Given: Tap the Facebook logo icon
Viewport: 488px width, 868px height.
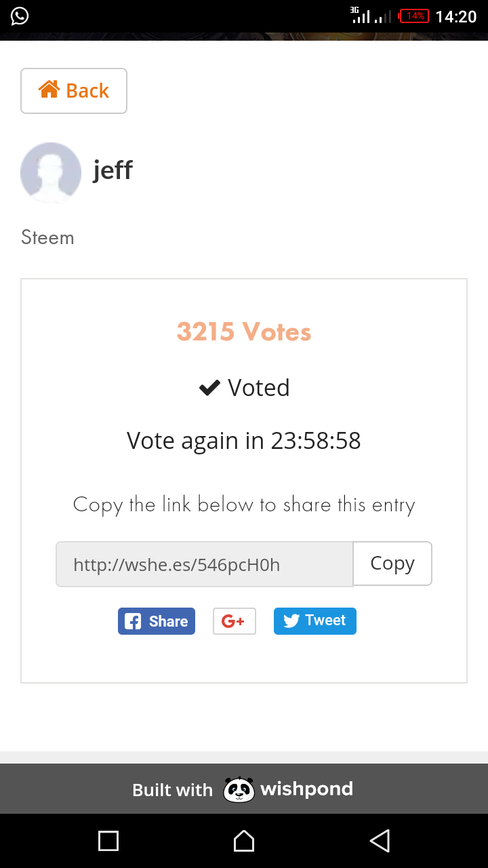Looking at the screenshot, I should point(134,621).
